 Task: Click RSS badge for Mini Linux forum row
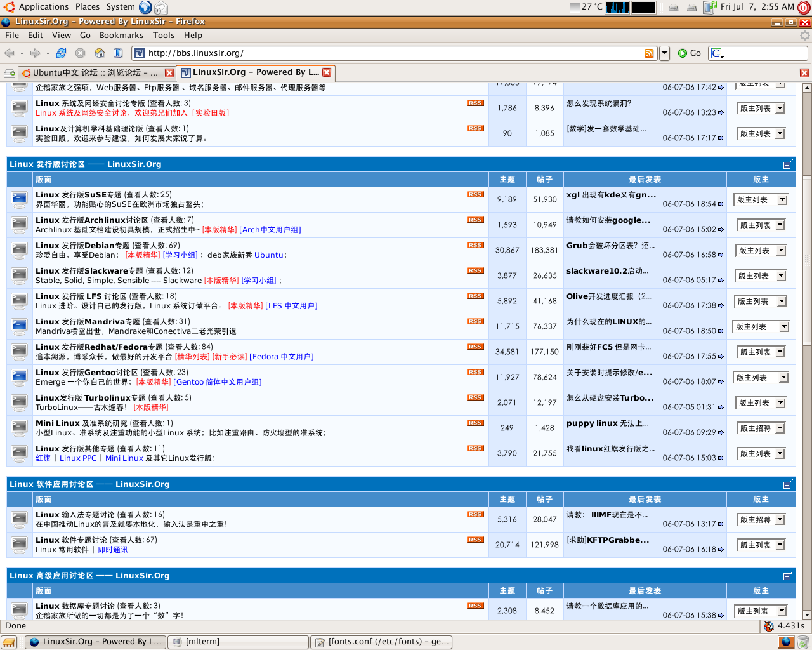tap(475, 423)
